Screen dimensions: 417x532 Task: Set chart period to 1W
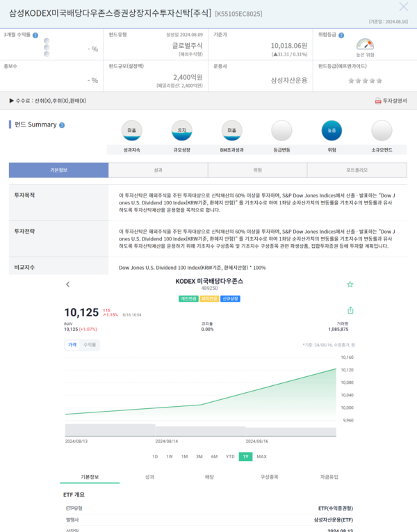170,457
